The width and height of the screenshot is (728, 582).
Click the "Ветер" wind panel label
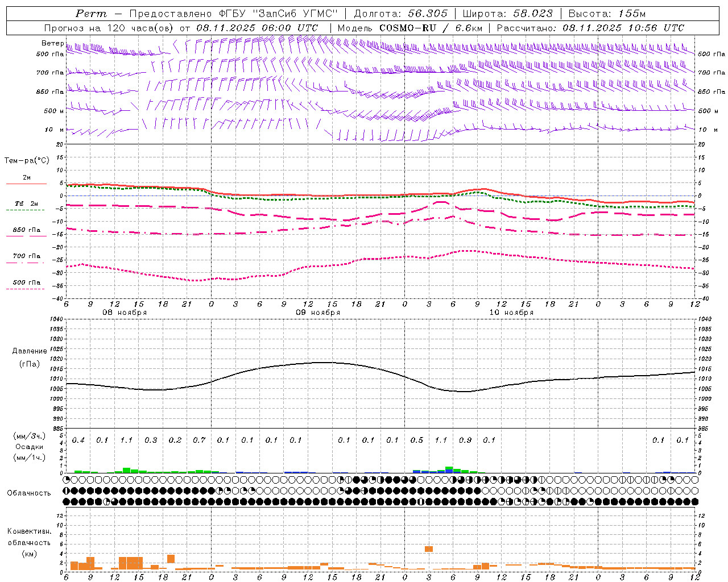pyautogui.click(x=53, y=43)
